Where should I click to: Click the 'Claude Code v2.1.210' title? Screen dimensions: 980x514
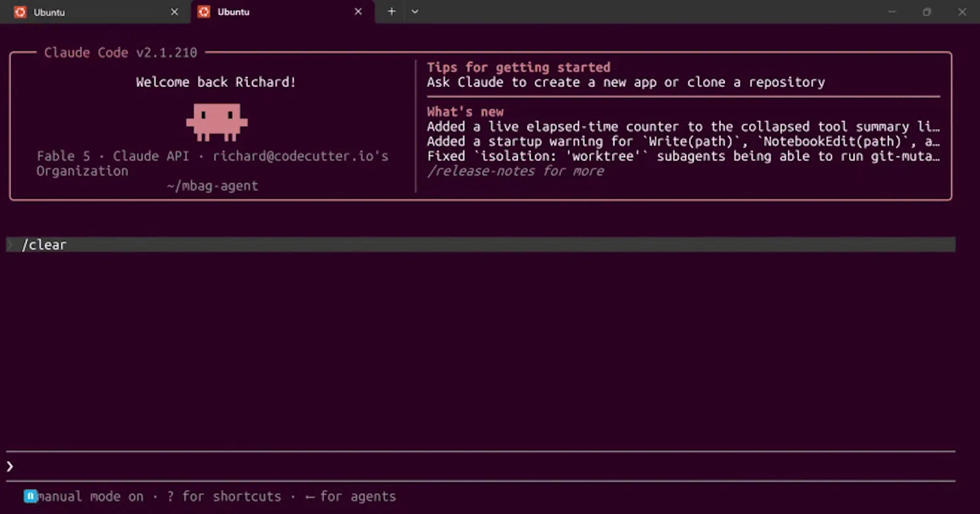[121, 53]
